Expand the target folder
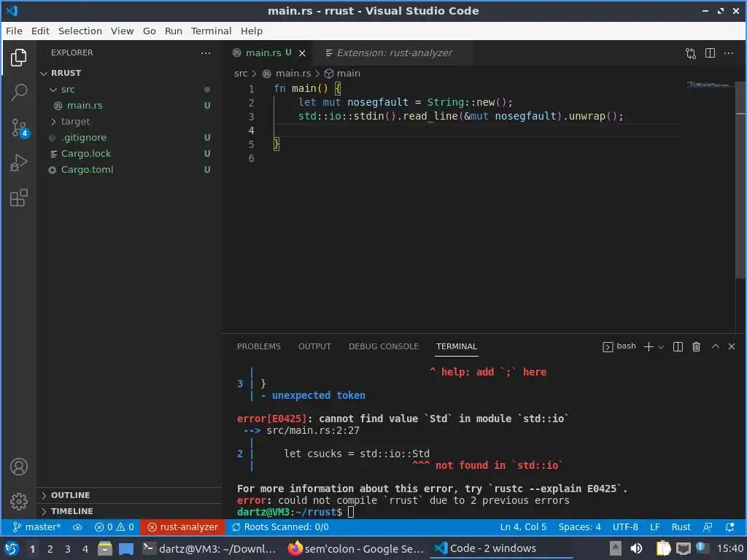 coord(130,122)
